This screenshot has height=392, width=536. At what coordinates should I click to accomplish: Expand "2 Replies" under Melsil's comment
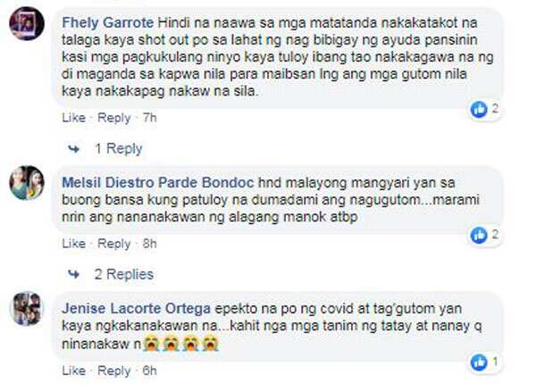pyautogui.click(x=124, y=274)
